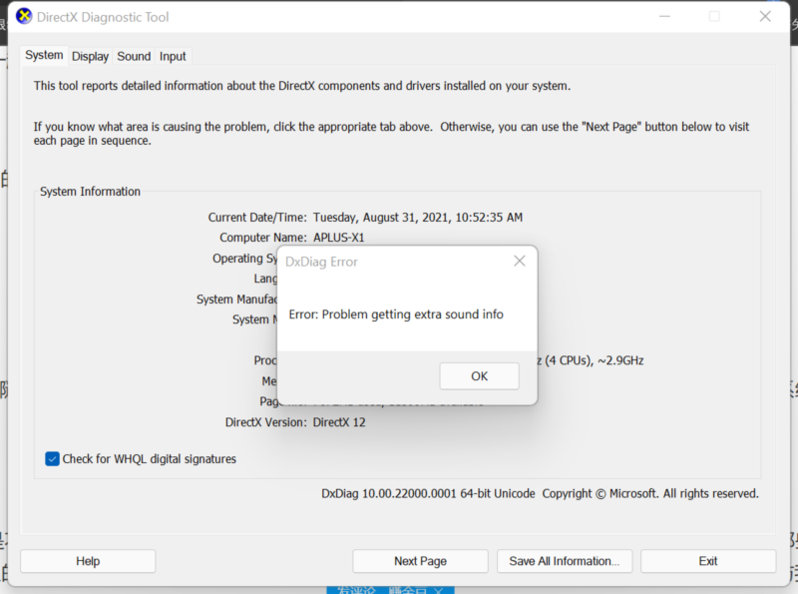Click the Current Date/Time value text
Viewport: 798px width, 594px height.
tap(417, 217)
